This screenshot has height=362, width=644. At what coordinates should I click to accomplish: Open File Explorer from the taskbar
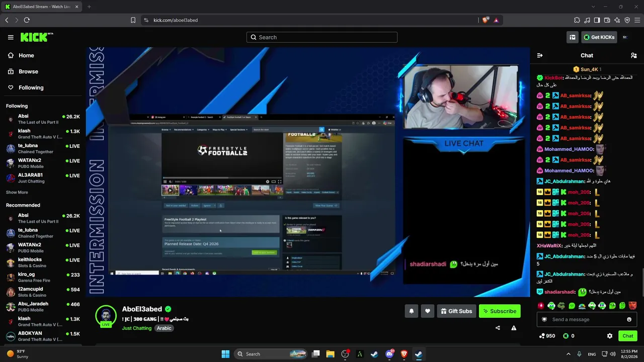[330, 354]
